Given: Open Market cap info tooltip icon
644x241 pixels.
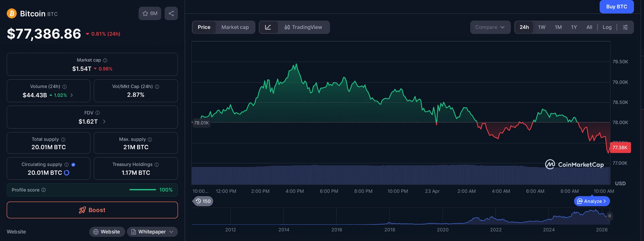Looking at the screenshot, I should point(105,60).
